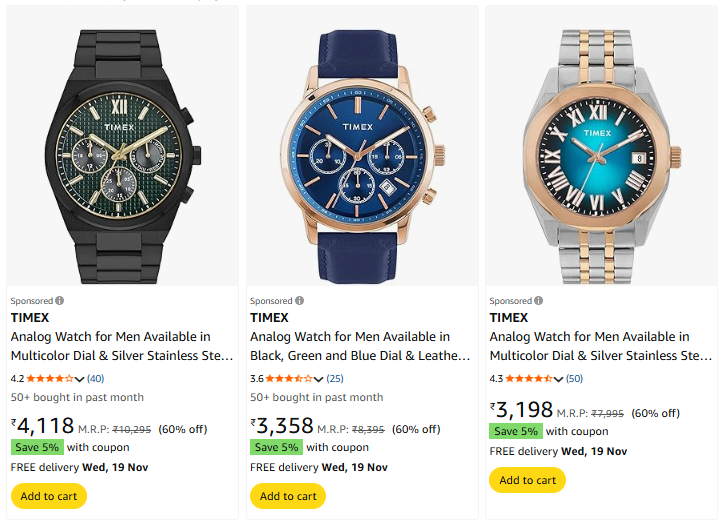The image size is (725, 522).
Task: Open the 25 reviews link
Action: click(x=335, y=379)
